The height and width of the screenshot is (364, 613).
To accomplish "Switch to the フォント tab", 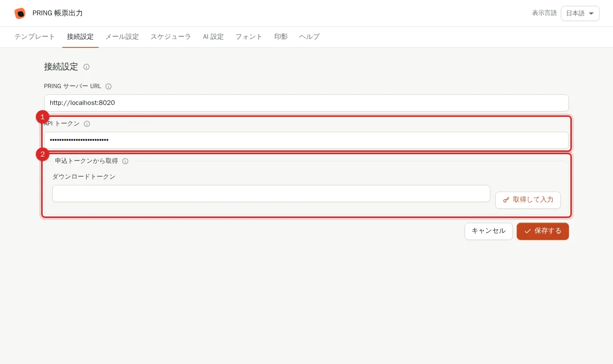I will click(x=249, y=37).
